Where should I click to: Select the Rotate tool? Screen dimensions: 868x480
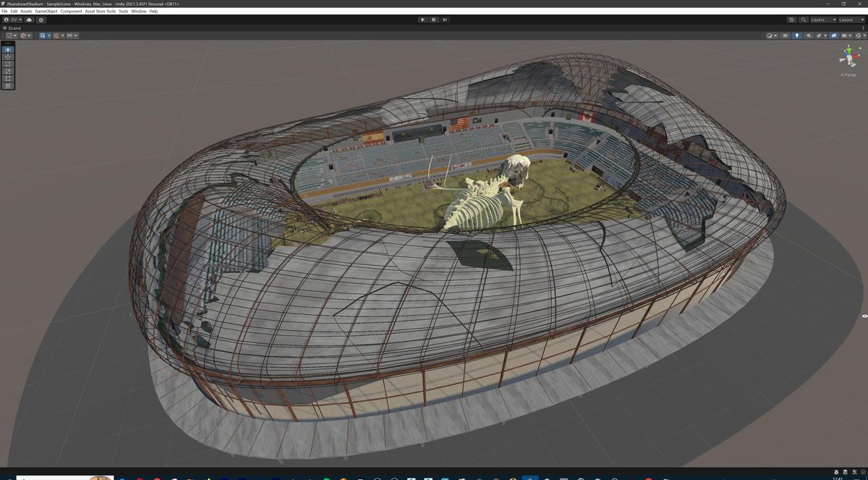(x=7, y=64)
